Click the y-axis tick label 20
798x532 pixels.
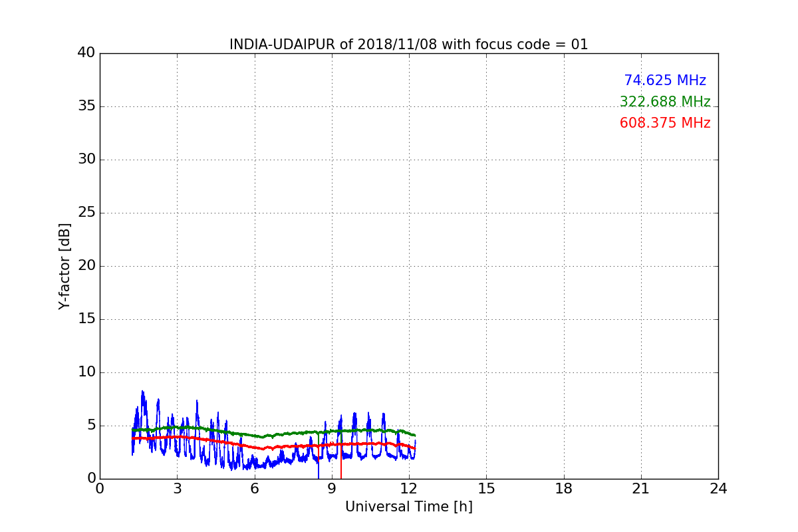pos(86,266)
